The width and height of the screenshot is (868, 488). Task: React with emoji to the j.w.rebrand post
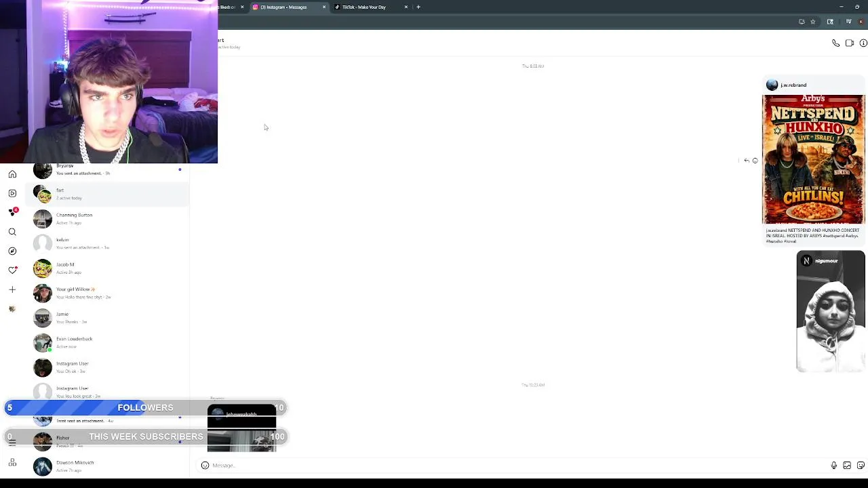point(755,161)
